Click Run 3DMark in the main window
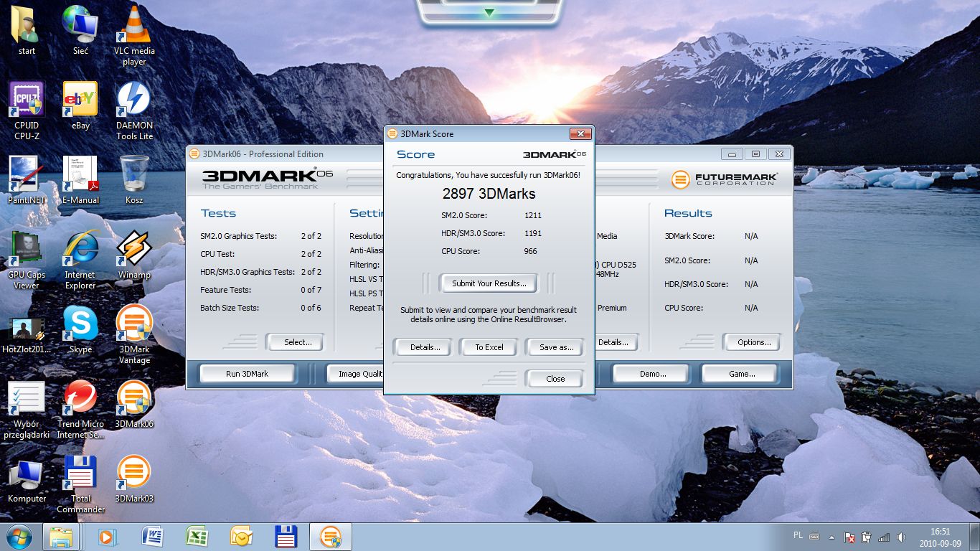This screenshot has width=980, height=551. click(247, 374)
